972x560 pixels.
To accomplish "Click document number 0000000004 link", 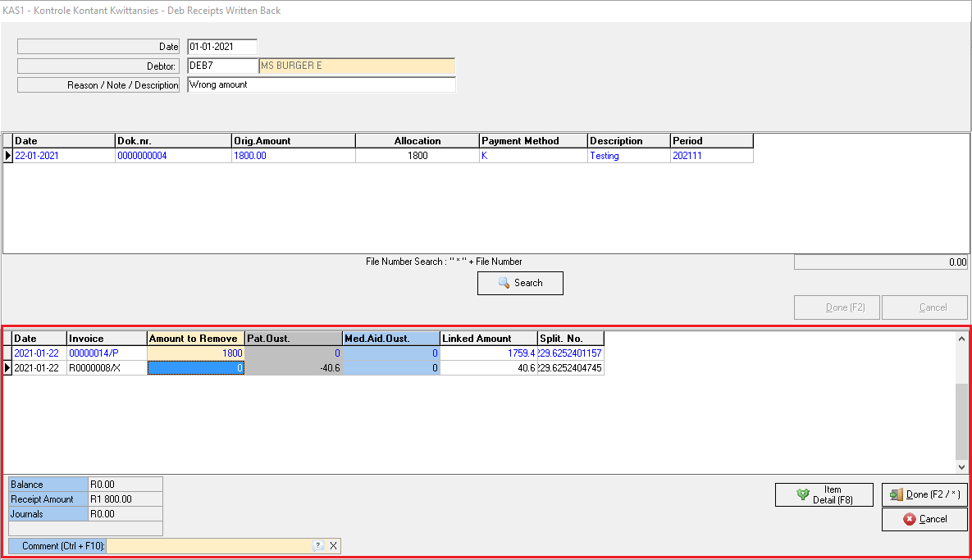I will [143, 155].
